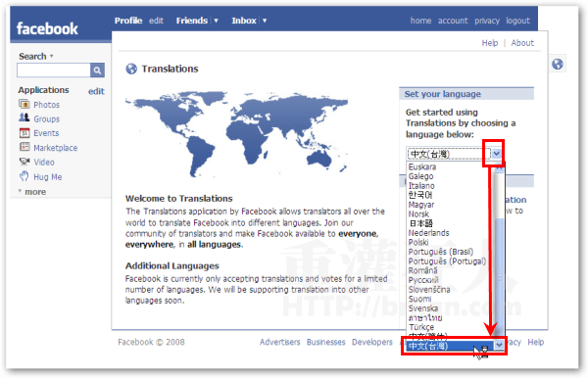Open the Video camera icon
The height and width of the screenshot is (378, 588).
pyautogui.click(x=24, y=162)
